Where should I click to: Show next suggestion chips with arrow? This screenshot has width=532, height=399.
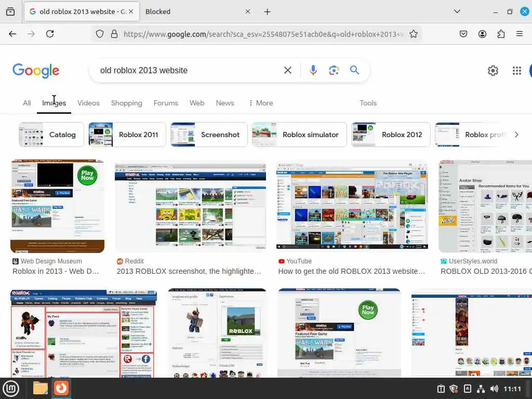(516, 135)
